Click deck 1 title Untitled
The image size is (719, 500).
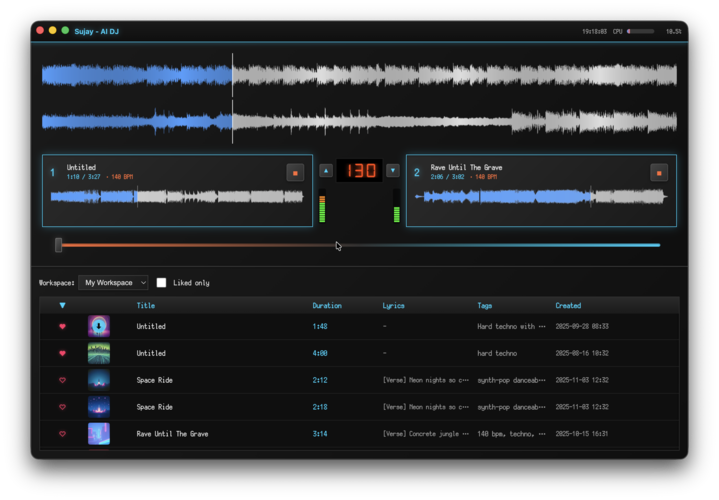[x=81, y=167]
